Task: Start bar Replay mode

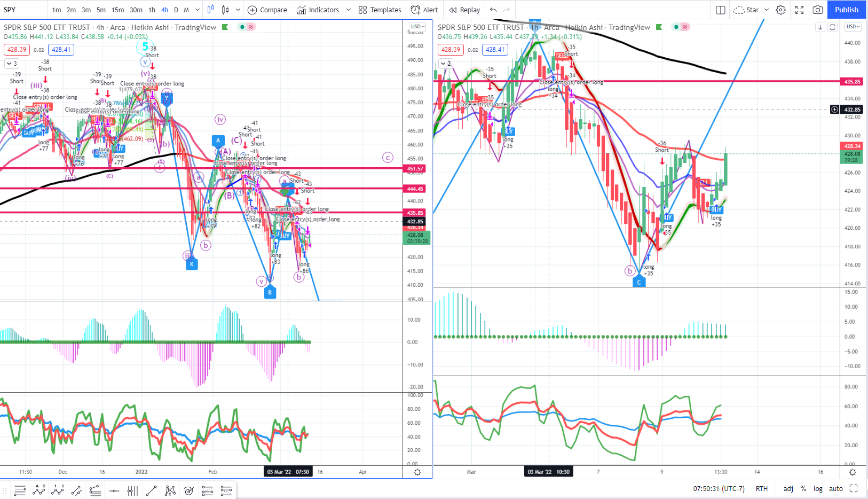Action: (464, 10)
